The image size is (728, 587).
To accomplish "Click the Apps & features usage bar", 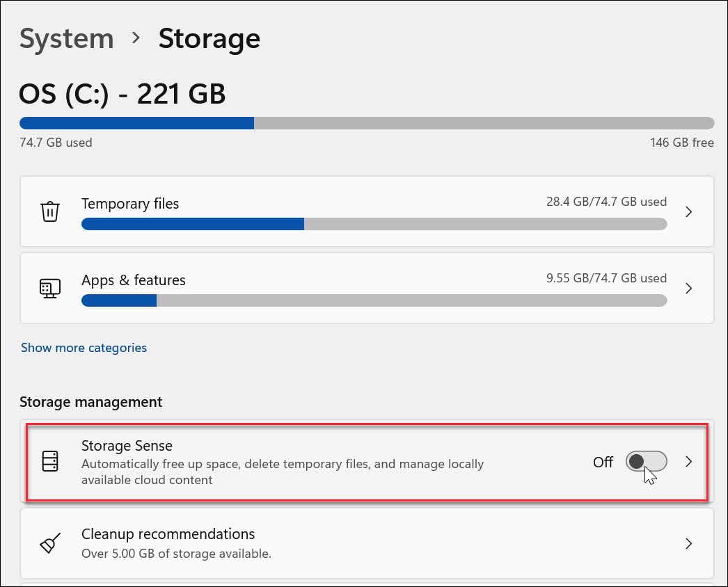I will pos(374,300).
